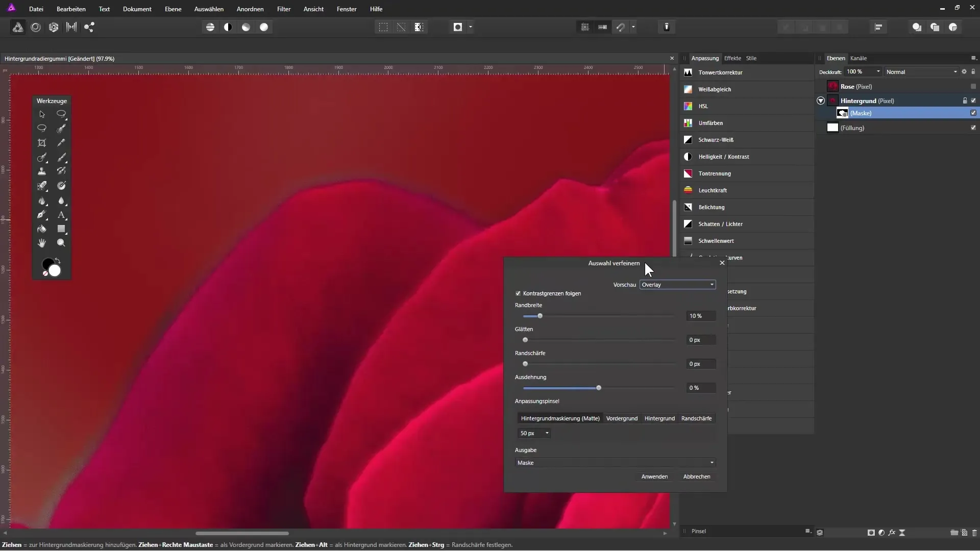The width and height of the screenshot is (980, 551).
Task: Apply Auto Levels from toolbar
Action: (210, 27)
